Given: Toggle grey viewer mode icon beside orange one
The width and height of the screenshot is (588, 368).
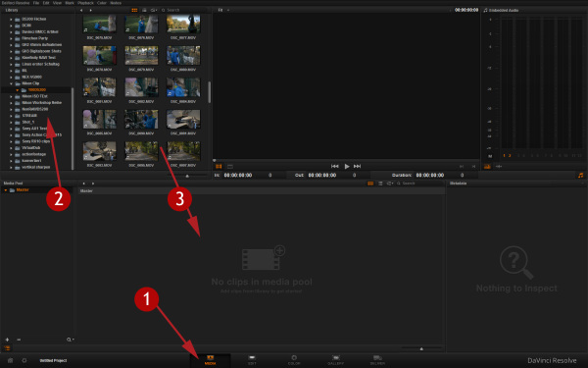Looking at the screenshot, I should [x=230, y=167].
